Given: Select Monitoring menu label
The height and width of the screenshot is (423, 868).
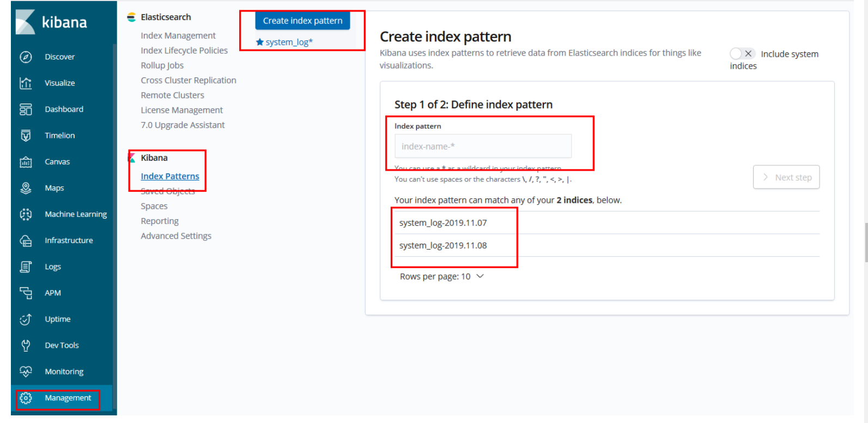Looking at the screenshot, I should tap(64, 371).
